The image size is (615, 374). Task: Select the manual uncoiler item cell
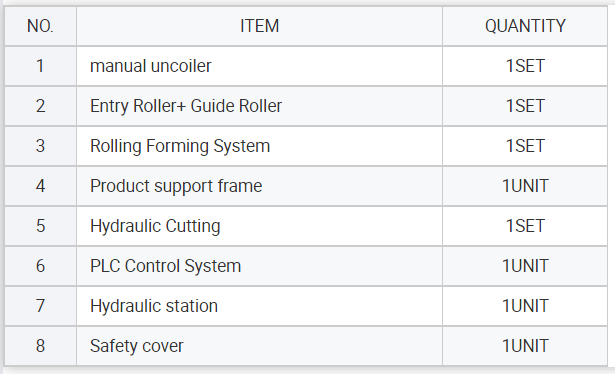tap(259, 66)
